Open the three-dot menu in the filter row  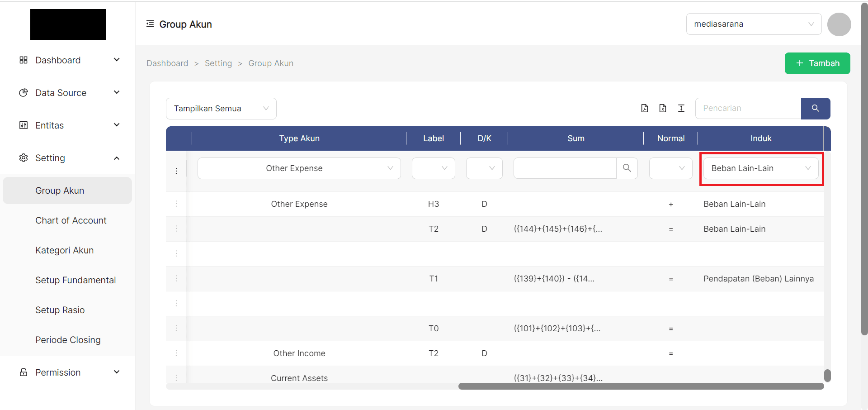[176, 171]
